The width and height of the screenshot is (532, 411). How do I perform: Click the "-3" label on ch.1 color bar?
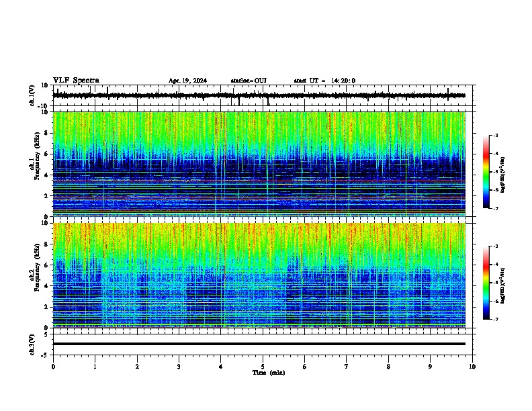(495, 135)
